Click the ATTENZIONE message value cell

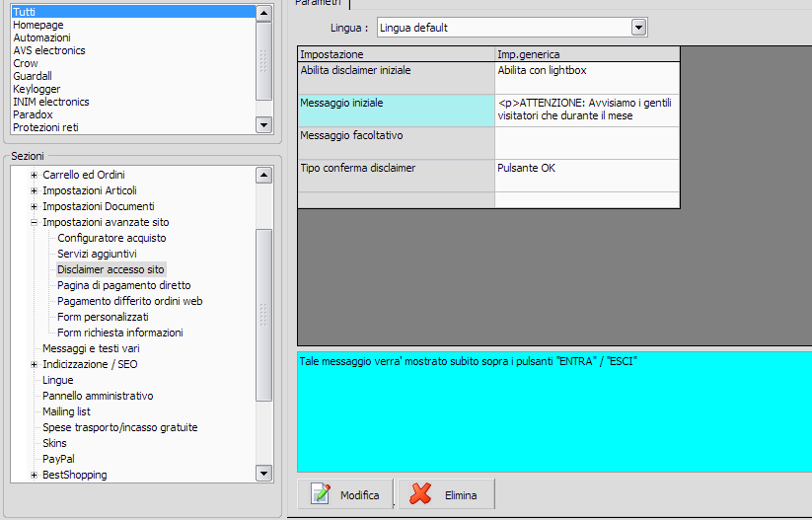(587, 111)
